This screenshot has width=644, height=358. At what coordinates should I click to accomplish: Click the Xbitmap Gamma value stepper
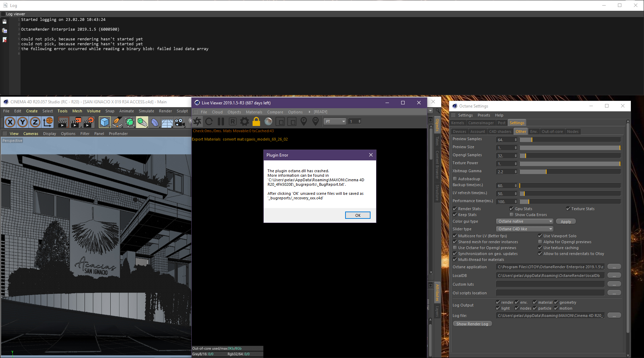click(516, 172)
